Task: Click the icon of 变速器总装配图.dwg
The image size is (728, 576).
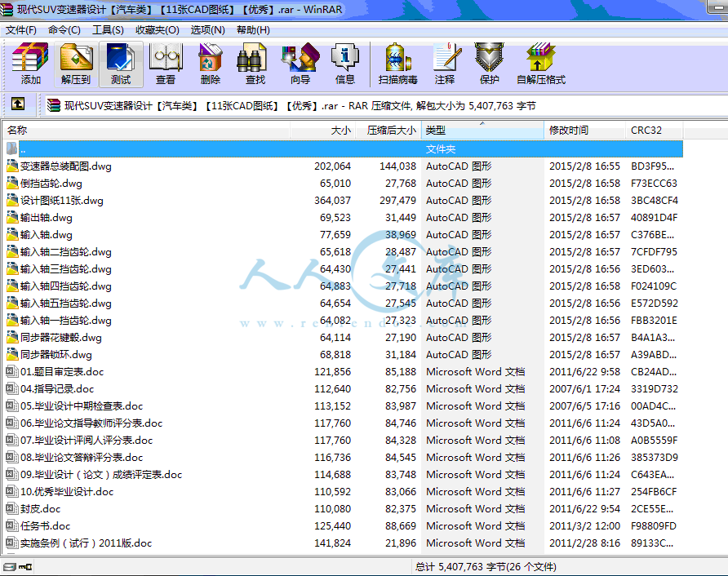Action: pyautogui.click(x=12, y=166)
